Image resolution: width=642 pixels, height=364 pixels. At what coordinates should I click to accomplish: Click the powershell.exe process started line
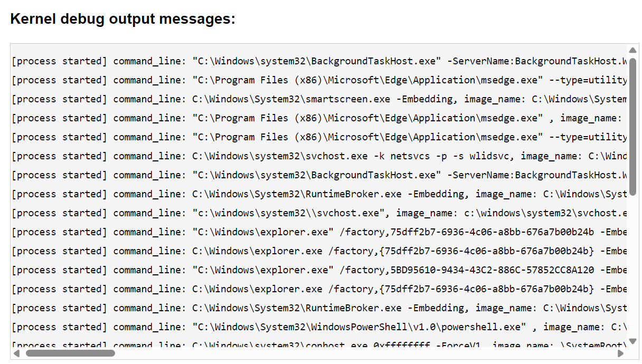(x=317, y=327)
